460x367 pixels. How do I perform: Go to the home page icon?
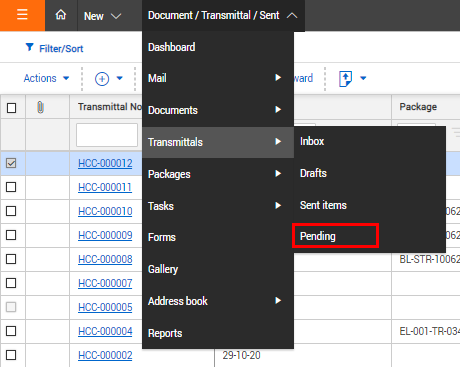click(x=61, y=15)
